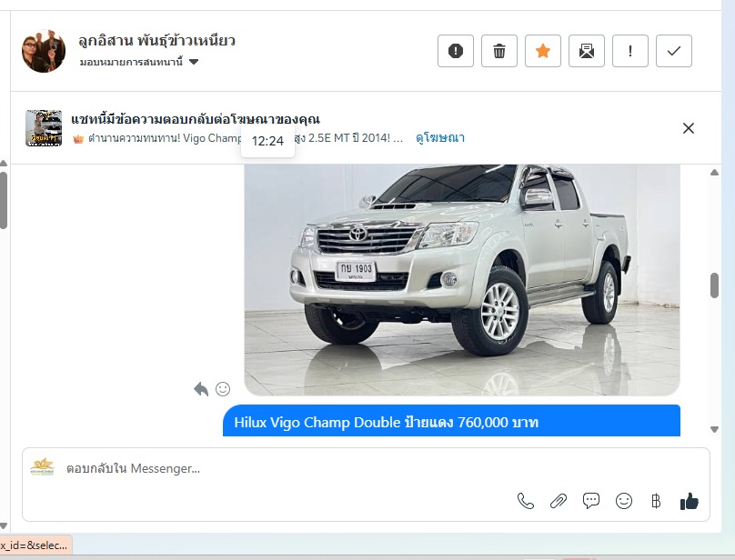React to photo with emoji icon

point(223,389)
